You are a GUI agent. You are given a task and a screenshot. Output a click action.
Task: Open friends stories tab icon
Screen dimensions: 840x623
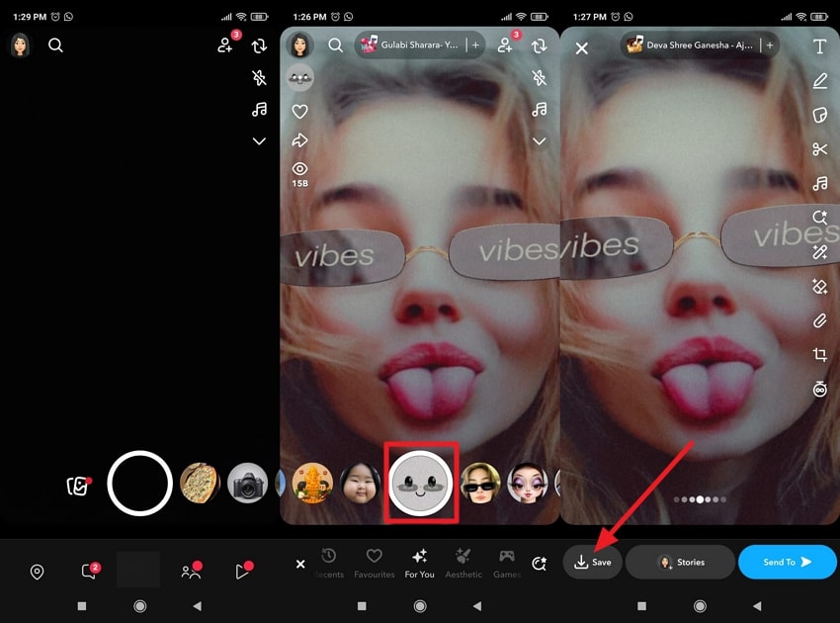click(x=191, y=571)
